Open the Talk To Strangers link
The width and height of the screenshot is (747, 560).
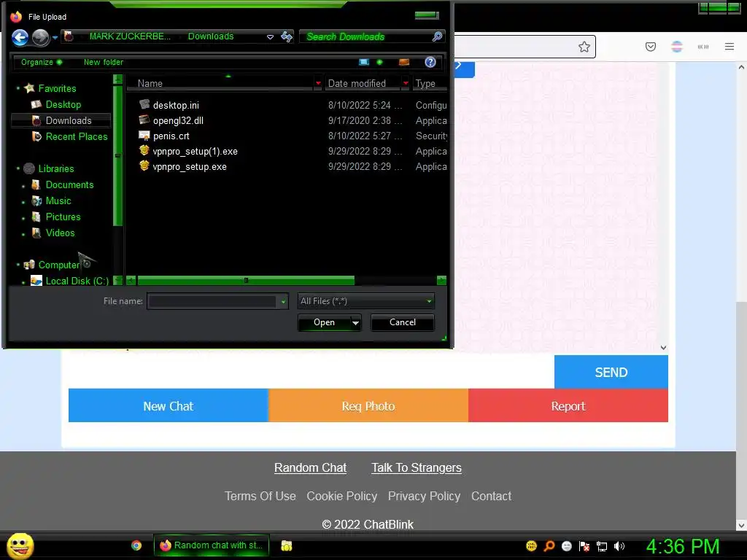(x=417, y=467)
